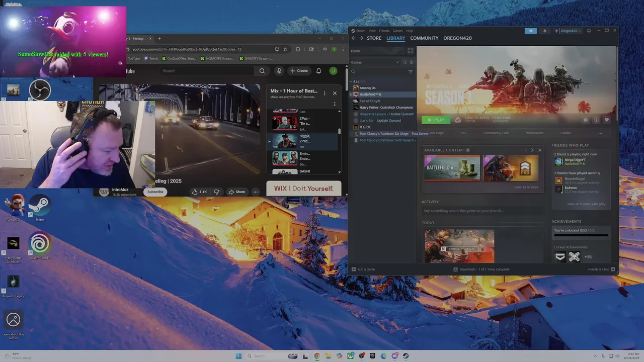Screen dimensions: 644x362
Task: Dislike the YouTube video
Action: click(x=217, y=192)
